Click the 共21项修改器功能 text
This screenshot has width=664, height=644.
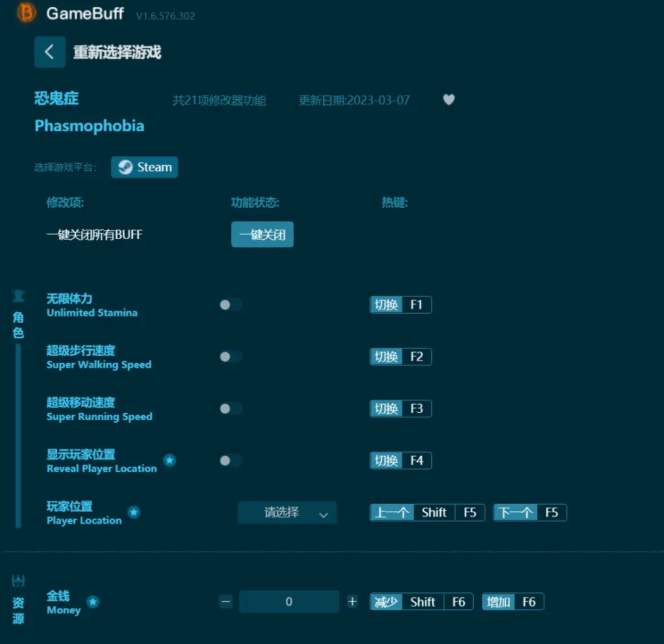click(219, 100)
